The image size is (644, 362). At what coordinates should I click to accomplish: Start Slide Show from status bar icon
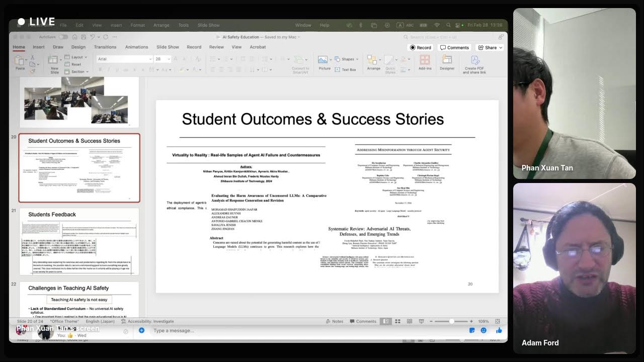(421, 321)
